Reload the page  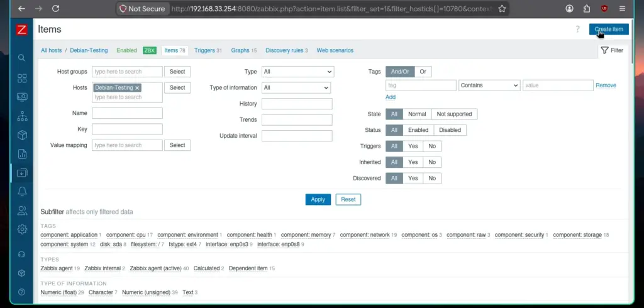(55, 9)
